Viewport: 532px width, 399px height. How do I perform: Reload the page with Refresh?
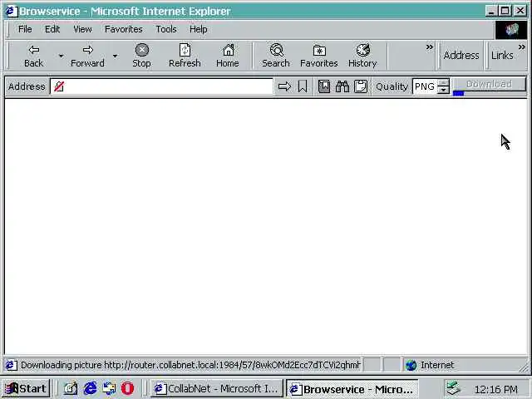coord(185,56)
